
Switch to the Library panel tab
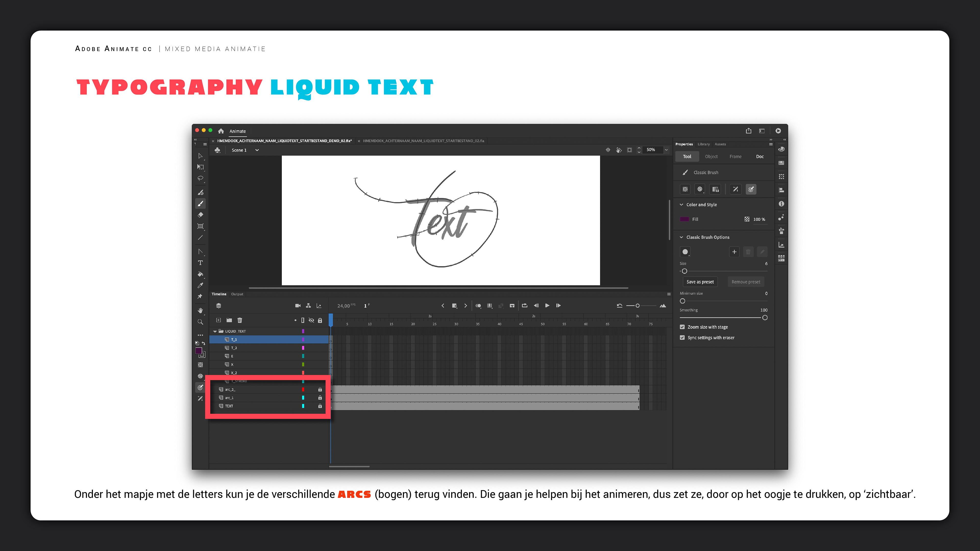tap(703, 144)
